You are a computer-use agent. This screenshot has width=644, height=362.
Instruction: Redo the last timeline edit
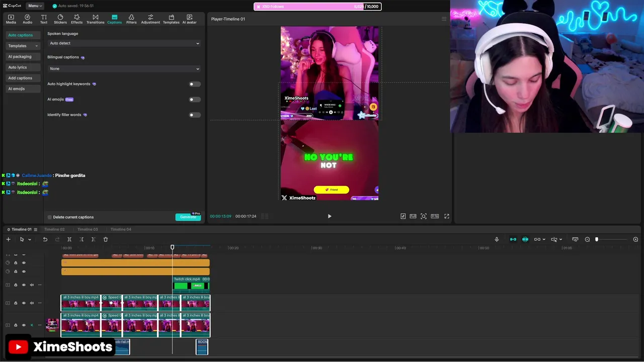57,239
